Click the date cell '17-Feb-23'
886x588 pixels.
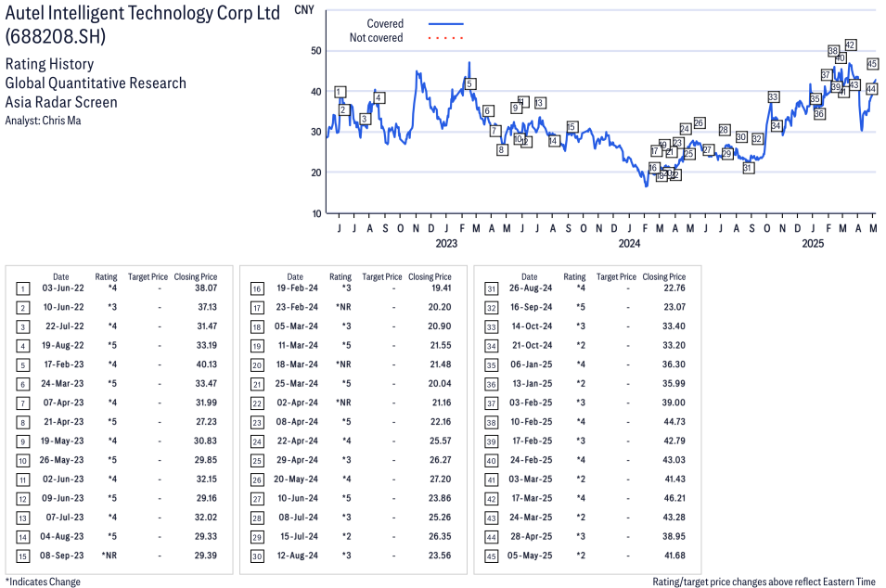[x=64, y=364]
